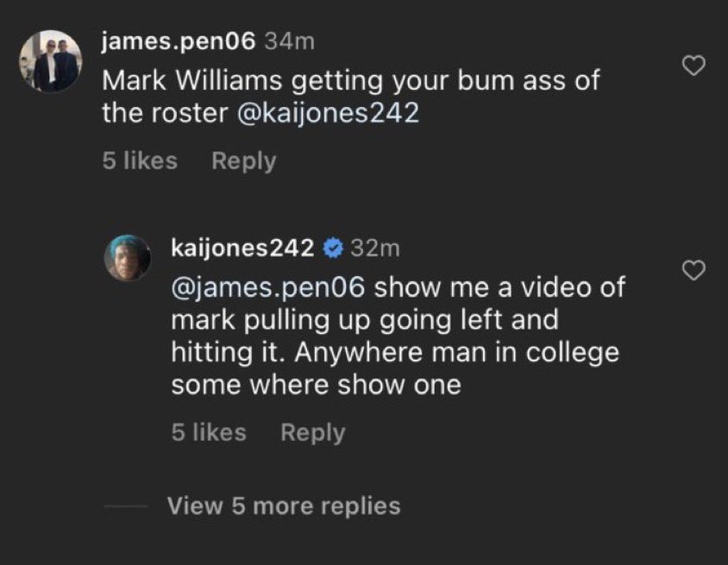Open james.pen06's username
Viewport: 728px width, 565px height.
tap(176, 38)
